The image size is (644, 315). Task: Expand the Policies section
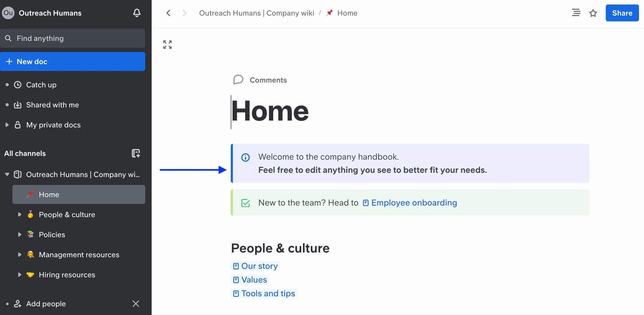click(x=19, y=234)
